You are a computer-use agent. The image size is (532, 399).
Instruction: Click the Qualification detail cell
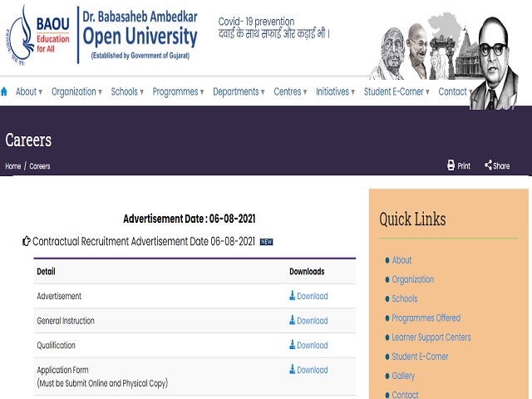(x=56, y=346)
